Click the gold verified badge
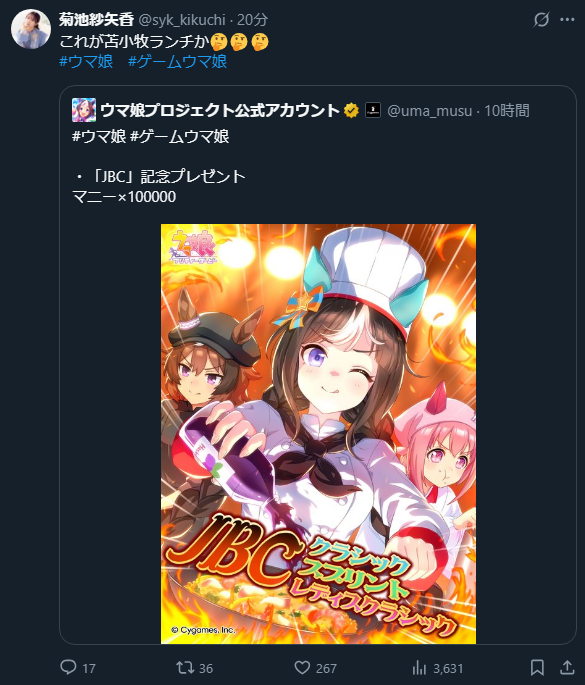Screen dimensions: 585x685 point(351,111)
